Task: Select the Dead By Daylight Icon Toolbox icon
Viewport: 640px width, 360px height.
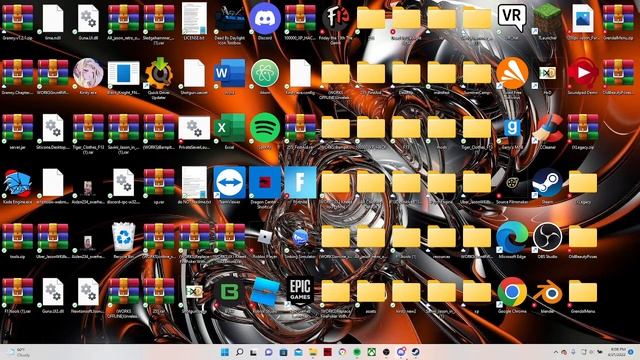Action: (x=230, y=19)
